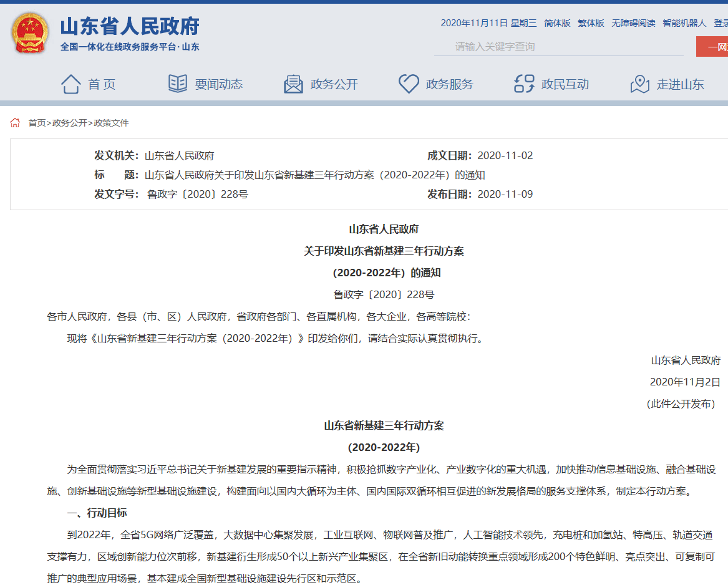Viewport: 728px width, 585px height.
Task: Click the heart icon for 政务服务
Action: (409, 84)
